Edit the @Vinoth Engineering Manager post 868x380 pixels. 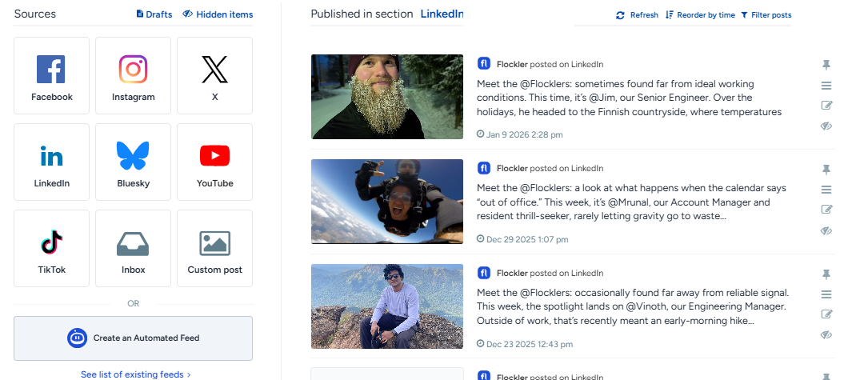(x=826, y=314)
